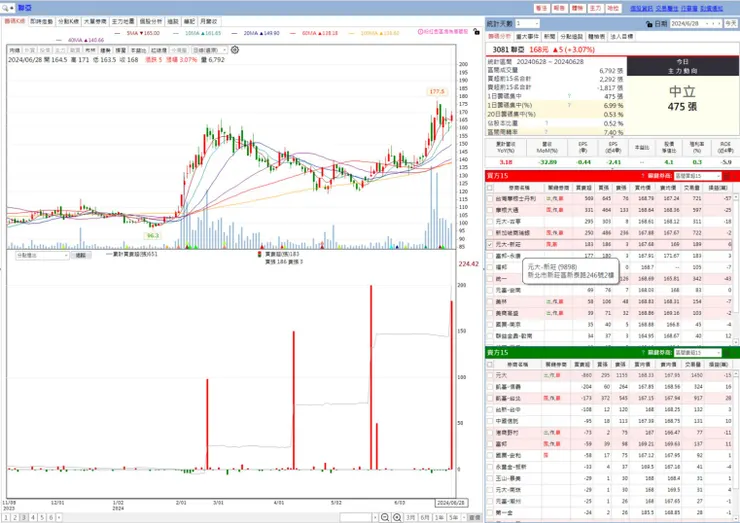Tick the select-all checkbox in the buyer table header
Screen dimensions: 740x523
click(490, 188)
